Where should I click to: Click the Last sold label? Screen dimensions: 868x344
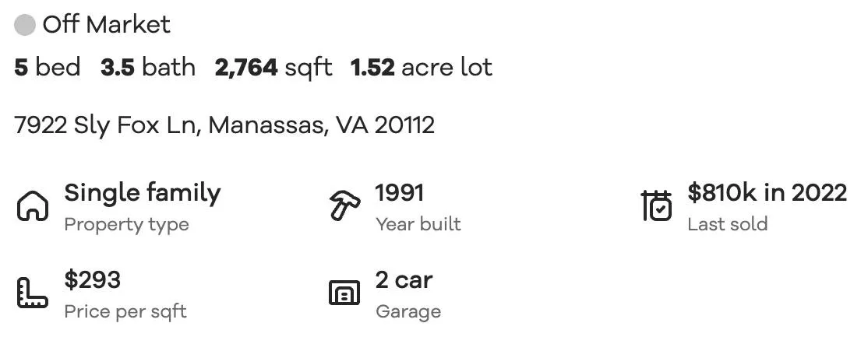click(x=728, y=224)
